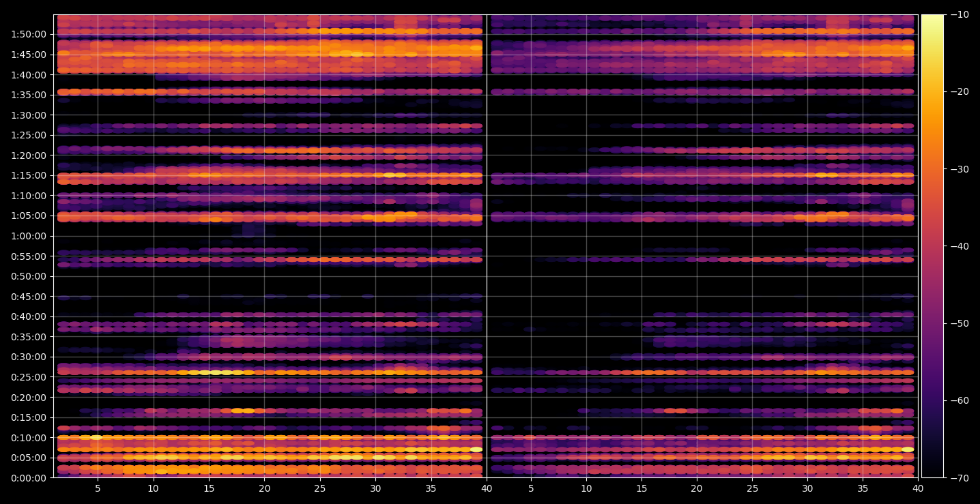Pick the 1:10:00 time tick label
Image resolution: width=980 pixels, height=504 pixels.
pyautogui.click(x=29, y=196)
